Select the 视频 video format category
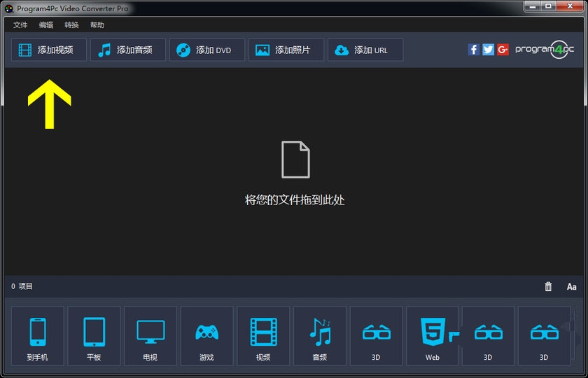 click(x=263, y=336)
